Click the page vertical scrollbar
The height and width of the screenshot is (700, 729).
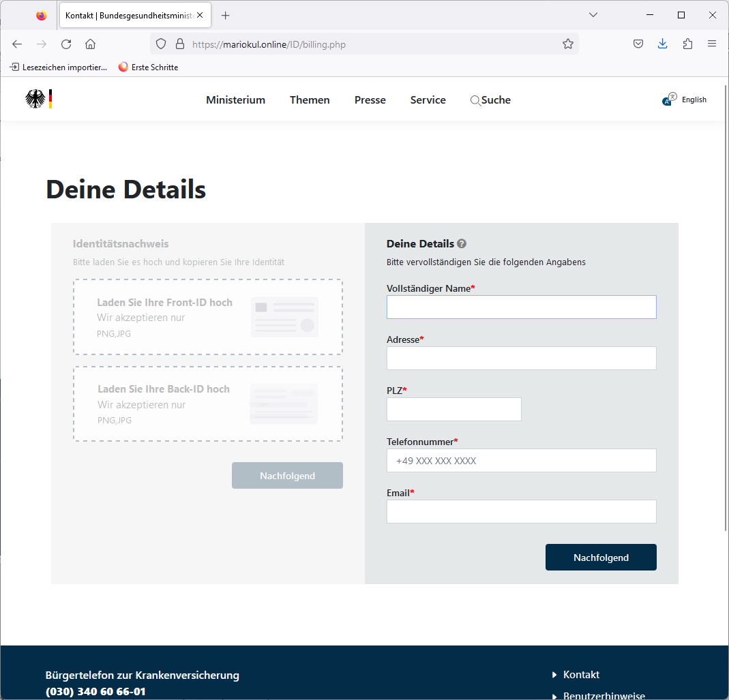click(726, 307)
